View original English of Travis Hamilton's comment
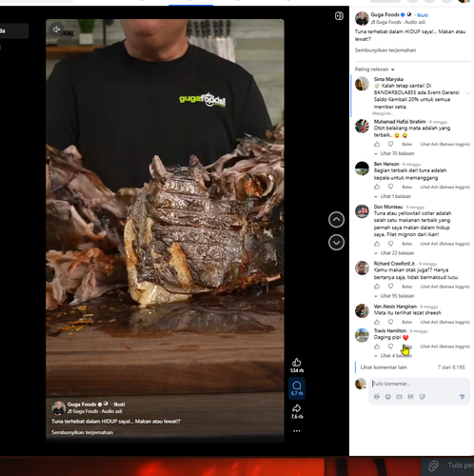This screenshot has width=474, height=476. [445, 347]
